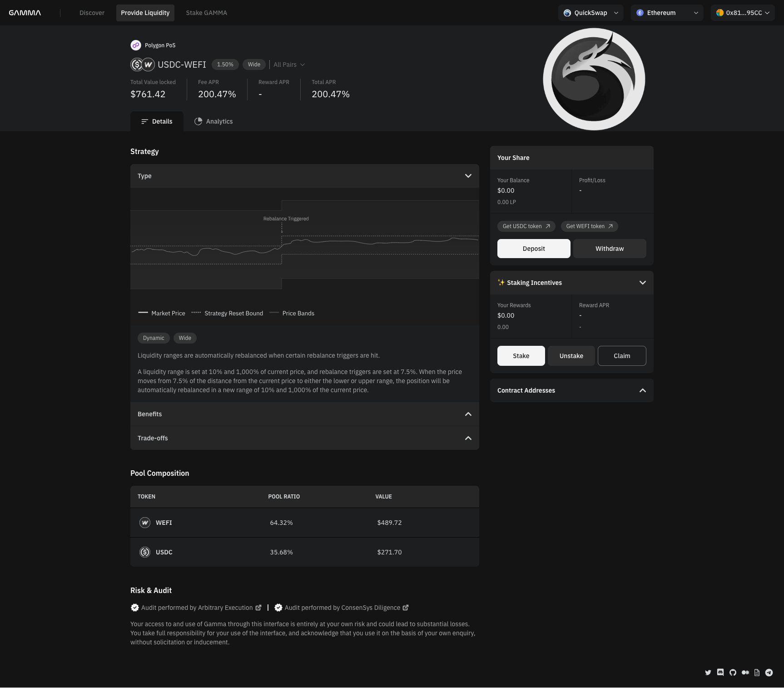Switch to the Analytics tab
The width and height of the screenshot is (784, 688).
click(213, 121)
